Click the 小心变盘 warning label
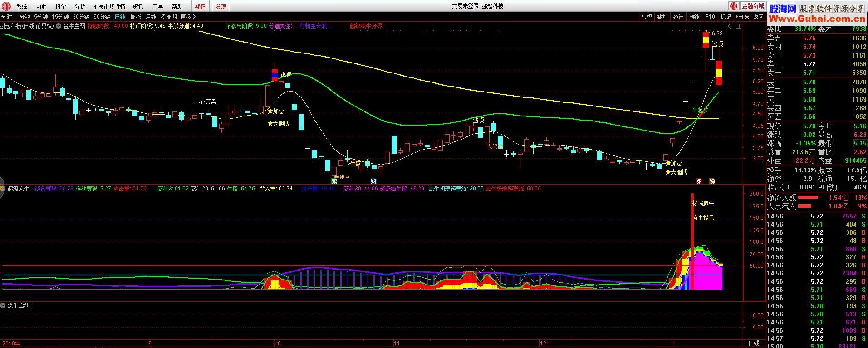 pyautogui.click(x=206, y=101)
